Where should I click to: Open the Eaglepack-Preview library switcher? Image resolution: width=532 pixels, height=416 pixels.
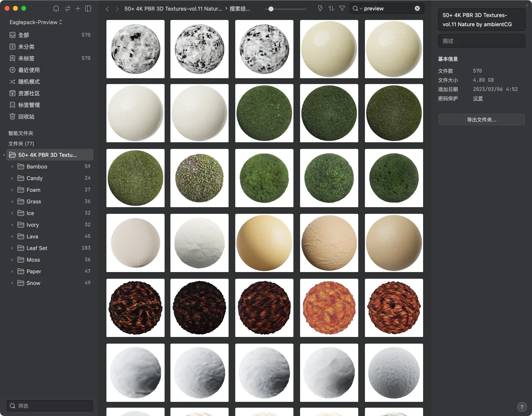36,22
